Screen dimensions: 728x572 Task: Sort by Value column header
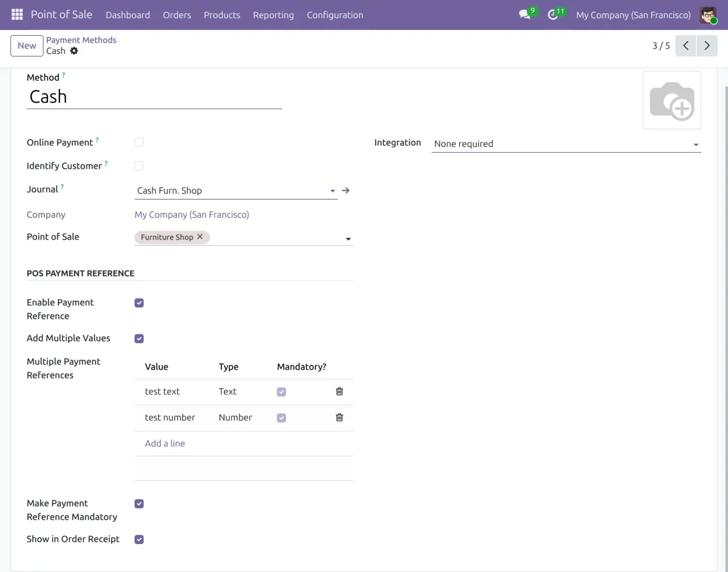pos(157,367)
